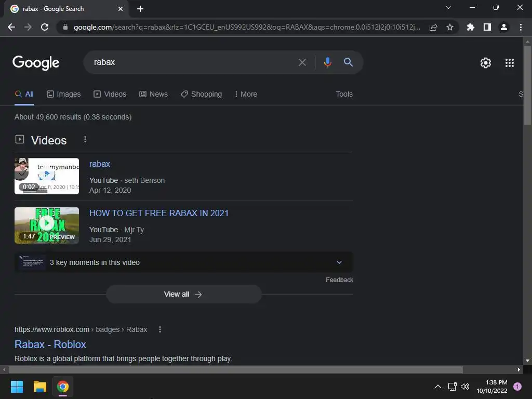
Task: Click the vertical scrollbar thumb
Action: coord(527,85)
